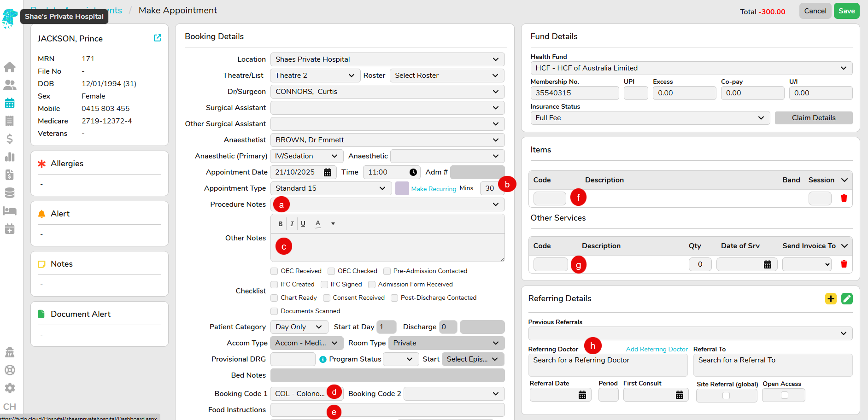Edit referral with green pencil icon
The width and height of the screenshot is (868, 420).
[x=846, y=298]
